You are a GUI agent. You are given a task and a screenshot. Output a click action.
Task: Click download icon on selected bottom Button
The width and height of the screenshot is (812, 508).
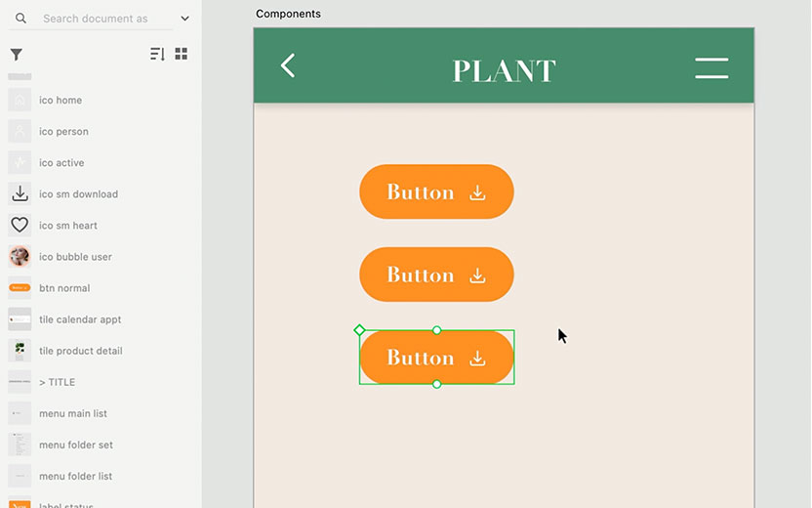tap(477, 359)
